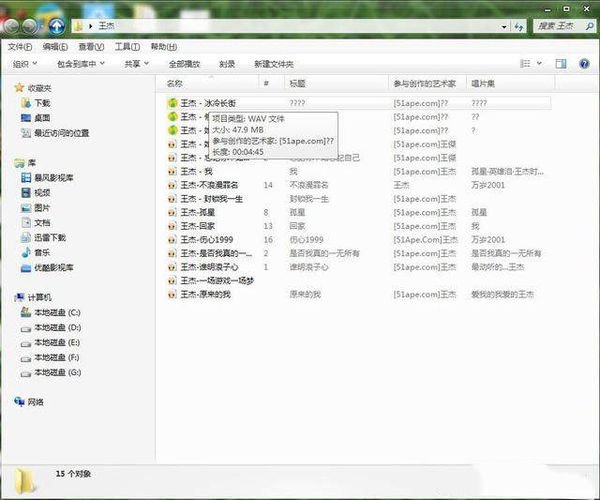Click the 全部播放 button
Screen dimensions: 600x500
point(184,64)
